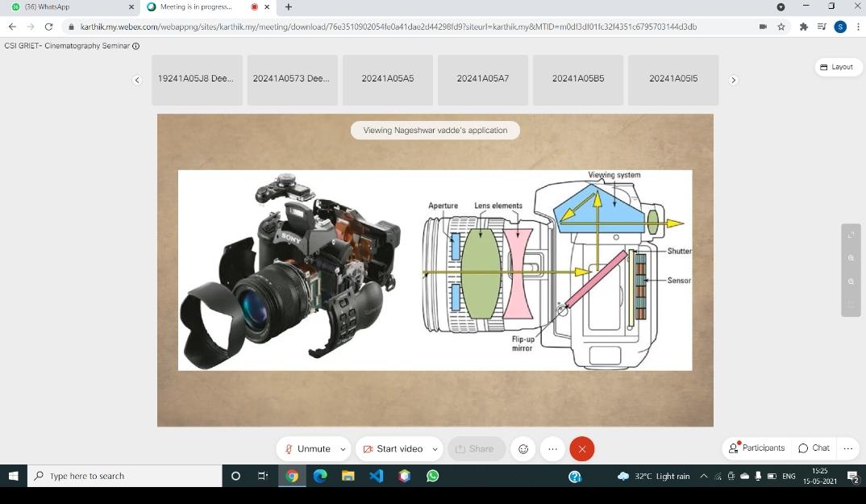Open the meeting info icon beside title
The height and width of the screenshot is (504, 866).
[x=135, y=46]
